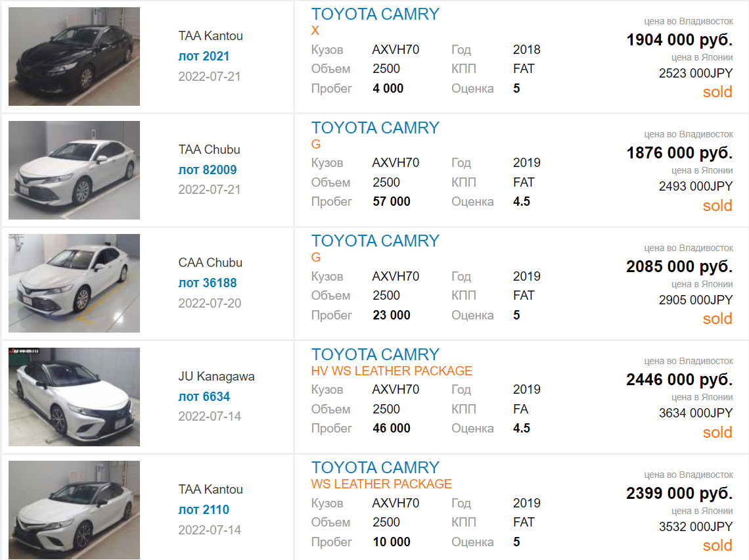The image size is (749, 560).
Task: Open lot 36188 details
Action: [207, 283]
